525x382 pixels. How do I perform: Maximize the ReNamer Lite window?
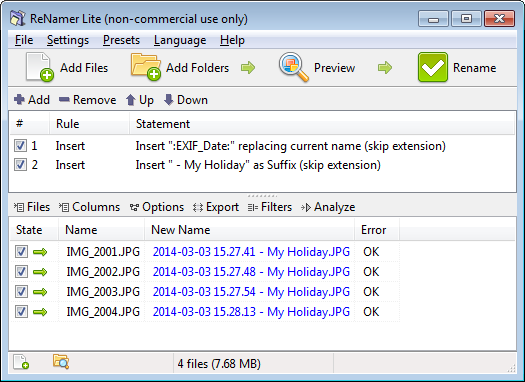tap(466, 19)
